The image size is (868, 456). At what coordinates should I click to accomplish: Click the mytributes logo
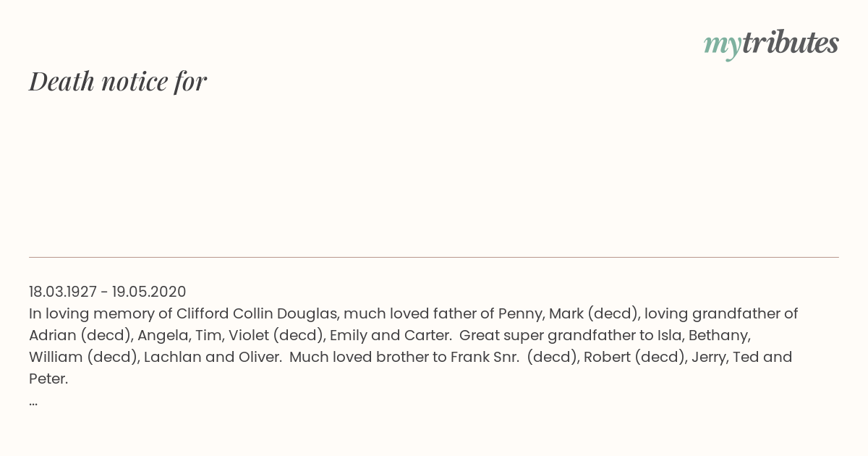tap(771, 43)
